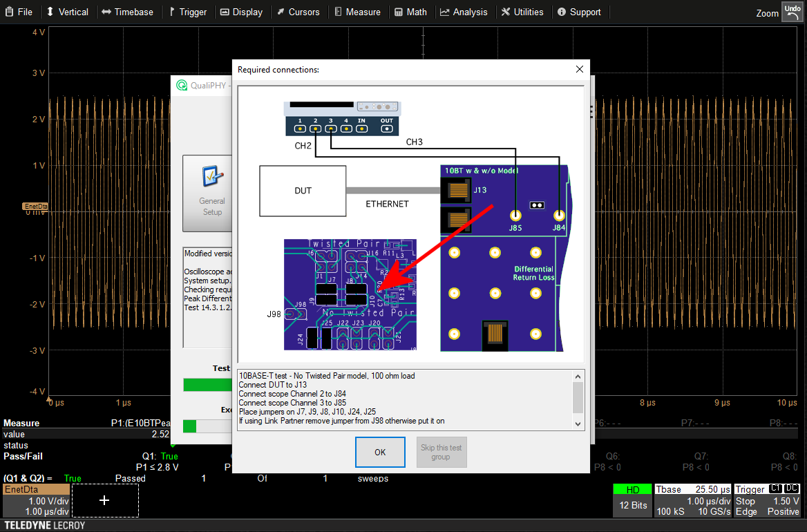Open the EnetDta trace descriptor box
The height and width of the screenshot is (532, 807).
pyautogui.click(x=36, y=500)
